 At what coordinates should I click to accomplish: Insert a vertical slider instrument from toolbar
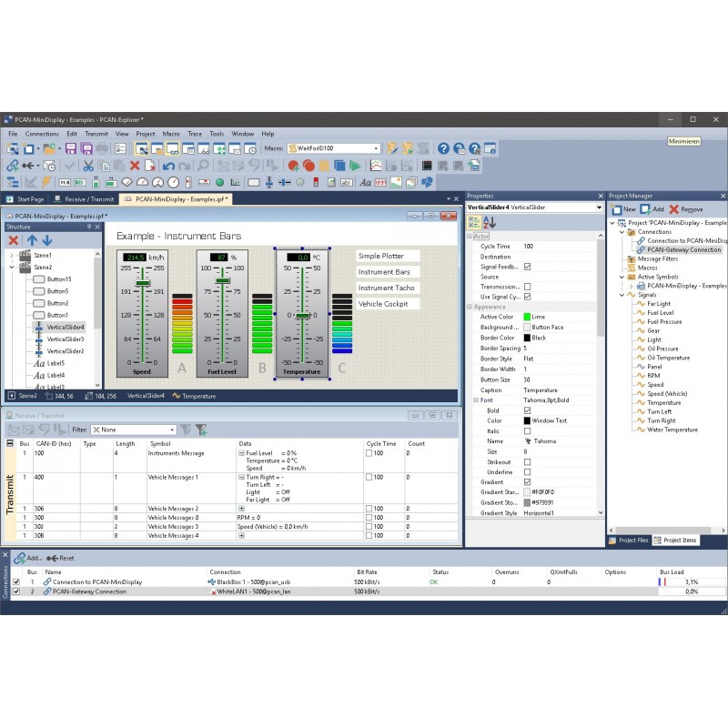pos(269,183)
